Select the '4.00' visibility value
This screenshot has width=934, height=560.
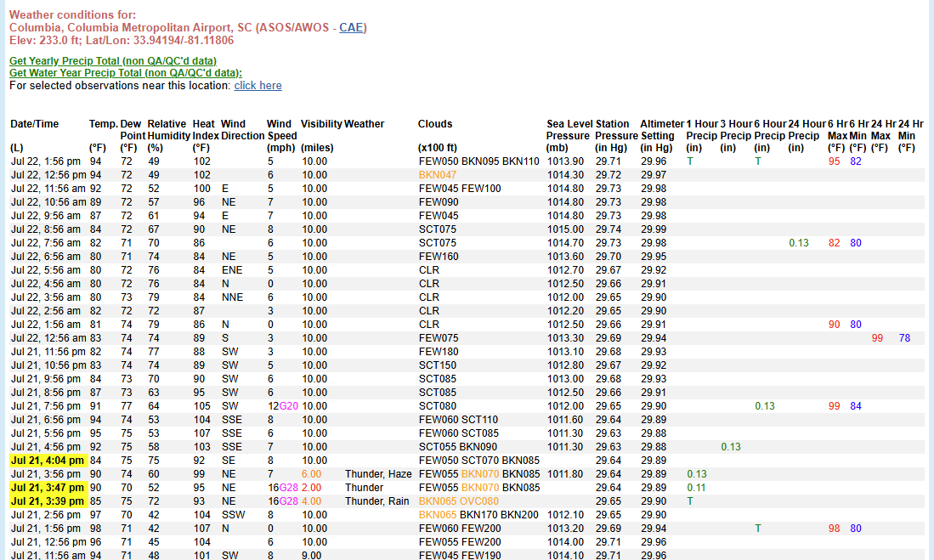pyautogui.click(x=312, y=501)
